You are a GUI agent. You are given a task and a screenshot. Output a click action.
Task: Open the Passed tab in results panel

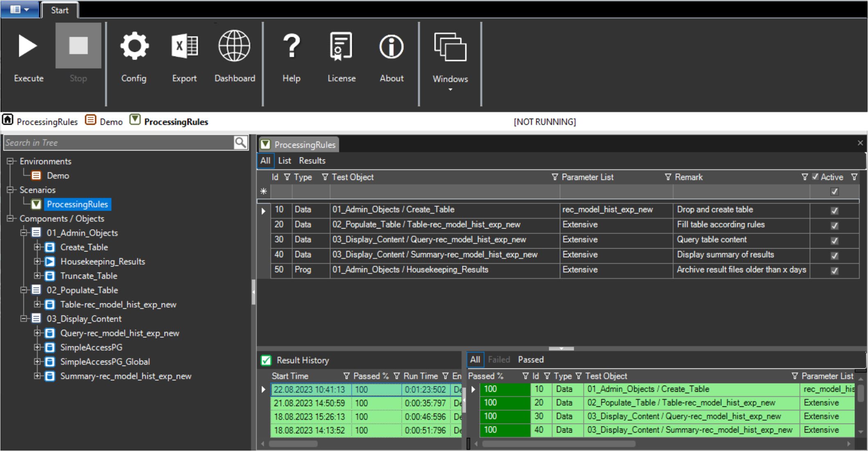pos(530,359)
